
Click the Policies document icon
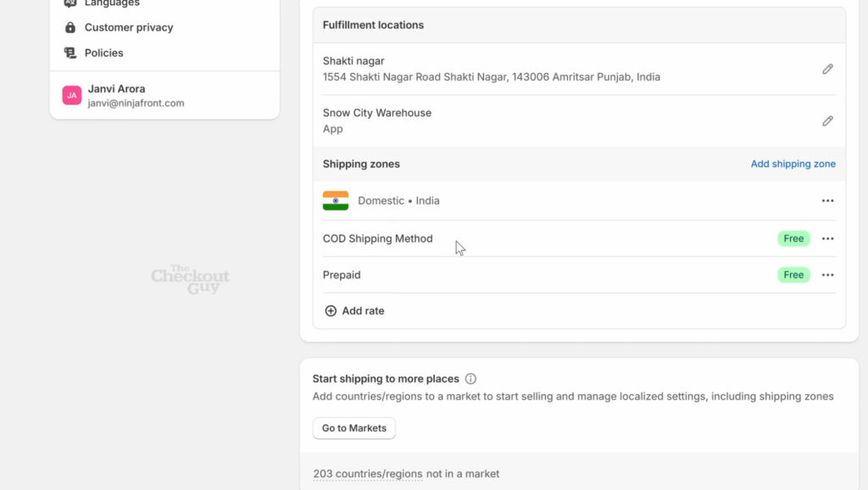(70, 53)
